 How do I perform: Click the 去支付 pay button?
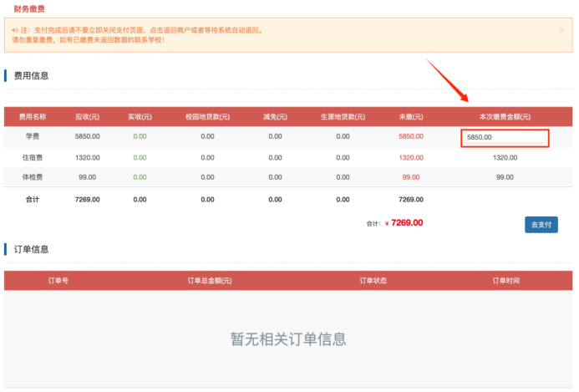tap(541, 225)
